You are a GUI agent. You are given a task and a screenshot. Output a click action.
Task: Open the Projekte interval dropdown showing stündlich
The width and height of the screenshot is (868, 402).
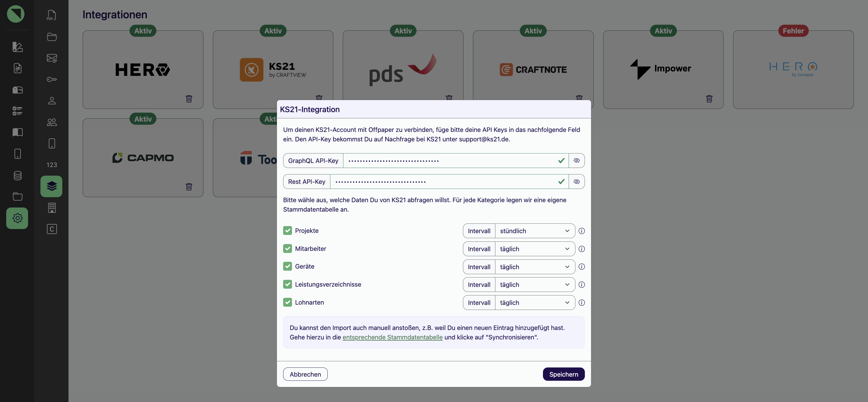pyautogui.click(x=535, y=231)
